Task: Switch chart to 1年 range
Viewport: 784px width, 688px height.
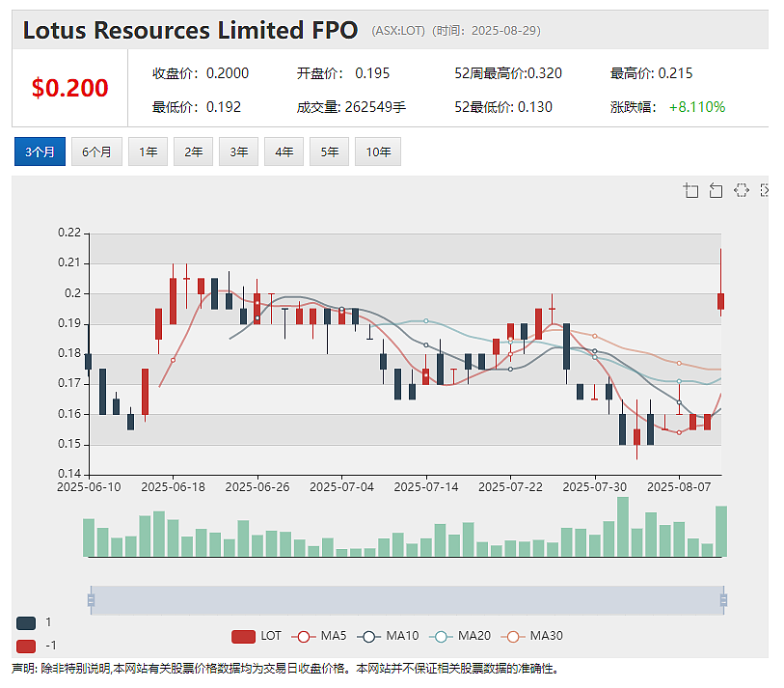Action: pyautogui.click(x=148, y=151)
